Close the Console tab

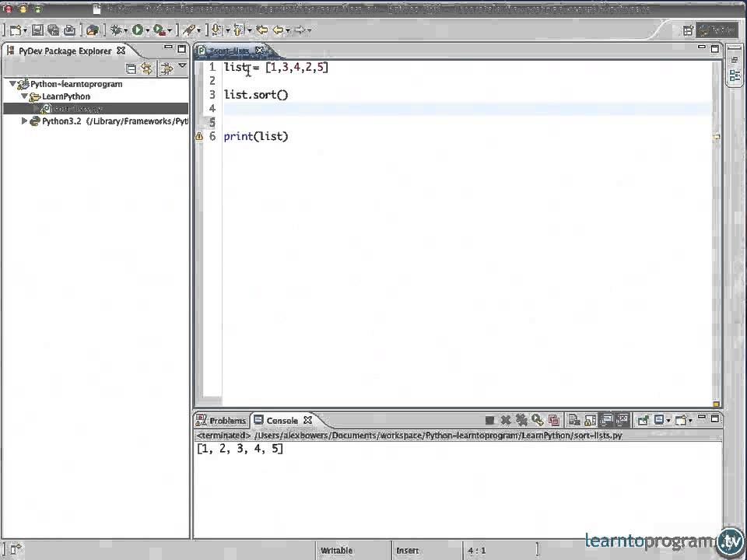click(x=308, y=420)
